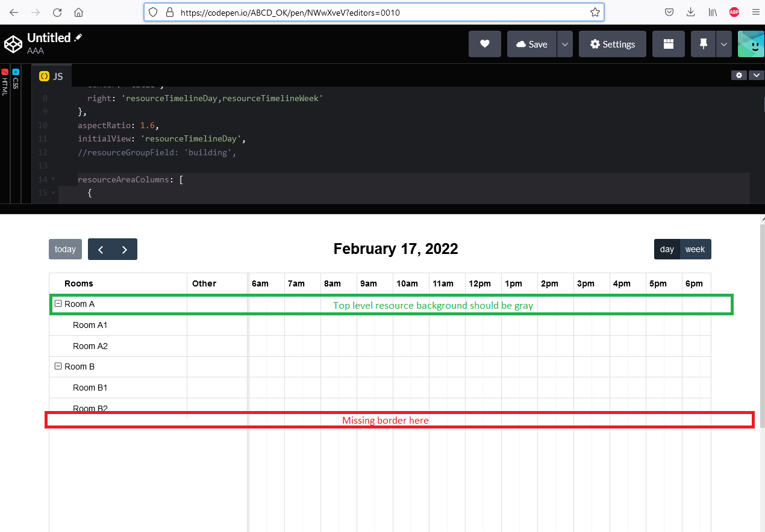Select the day view toggle
The width and height of the screenshot is (765, 532).
click(667, 249)
